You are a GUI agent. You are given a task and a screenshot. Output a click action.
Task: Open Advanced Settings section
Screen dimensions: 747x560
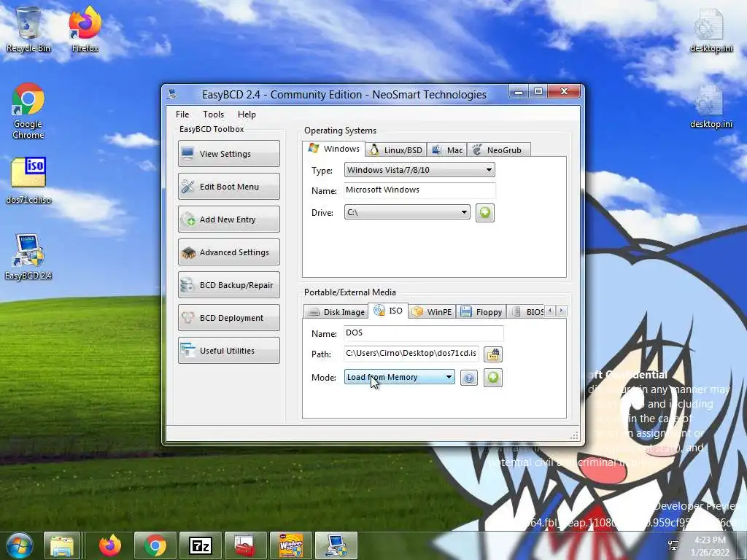(x=228, y=252)
